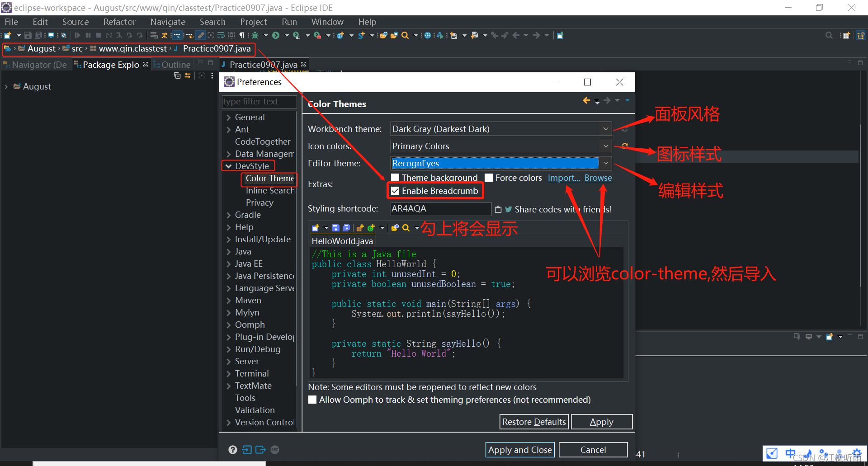This screenshot has width=868, height=466.
Task: Click the Collapse All icon in Package Explorer
Action: point(177,75)
